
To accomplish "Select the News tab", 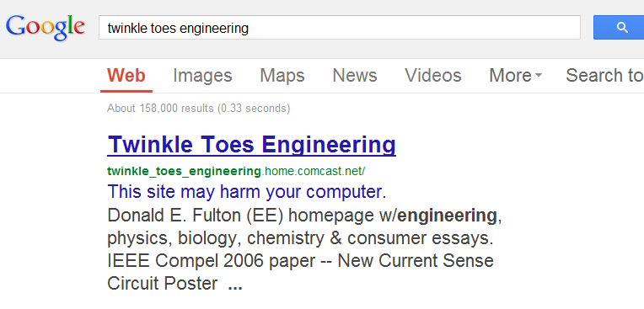I will pos(355,76).
